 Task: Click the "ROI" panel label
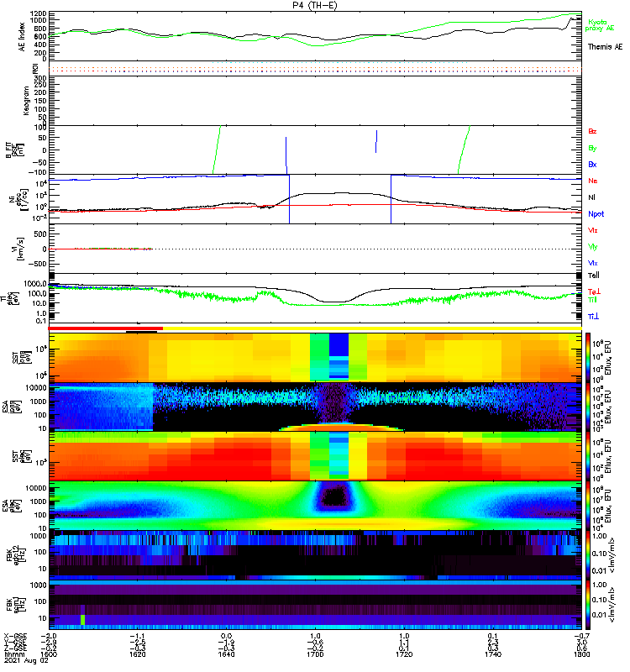tap(35, 69)
